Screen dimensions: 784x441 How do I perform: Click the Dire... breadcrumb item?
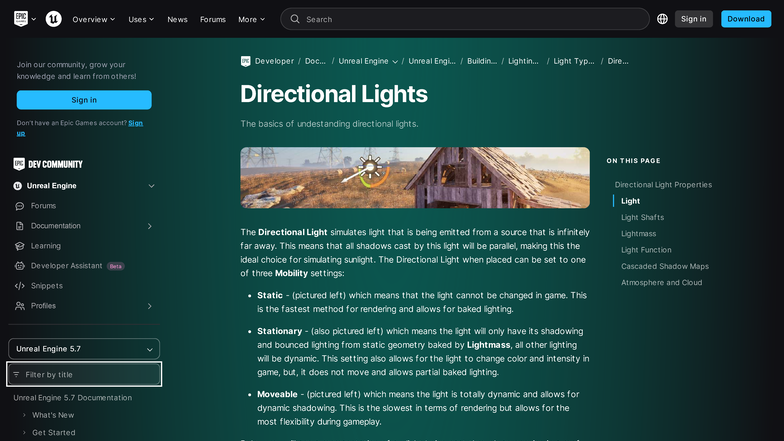(x=618, y=61)
